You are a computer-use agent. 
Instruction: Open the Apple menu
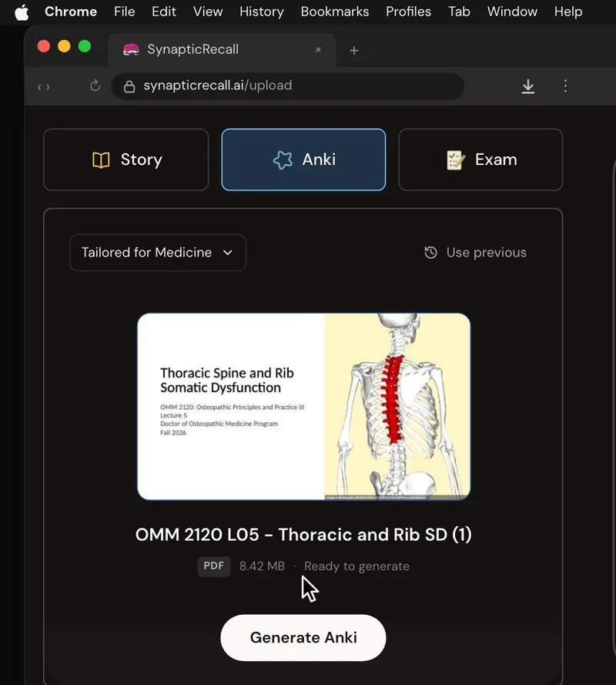click(22, 12)
